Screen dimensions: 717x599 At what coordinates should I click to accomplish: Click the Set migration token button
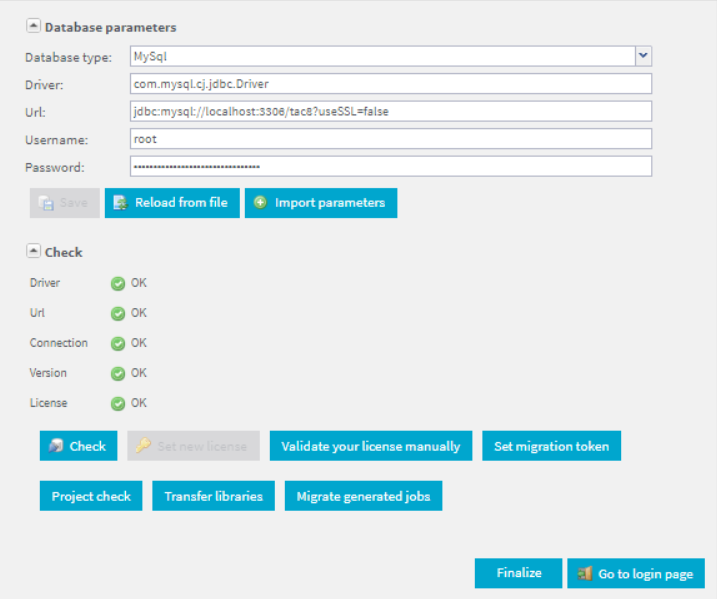551,446
